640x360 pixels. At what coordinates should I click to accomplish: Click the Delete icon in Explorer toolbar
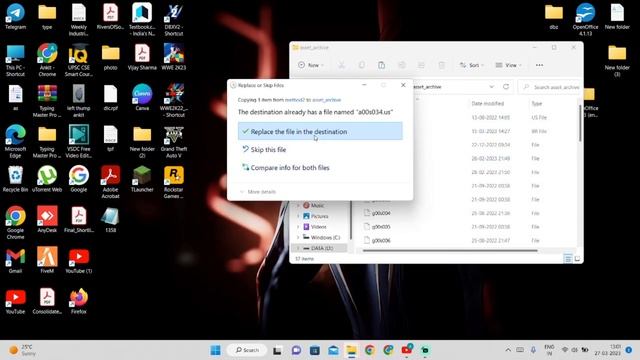(x=441, y=65)
